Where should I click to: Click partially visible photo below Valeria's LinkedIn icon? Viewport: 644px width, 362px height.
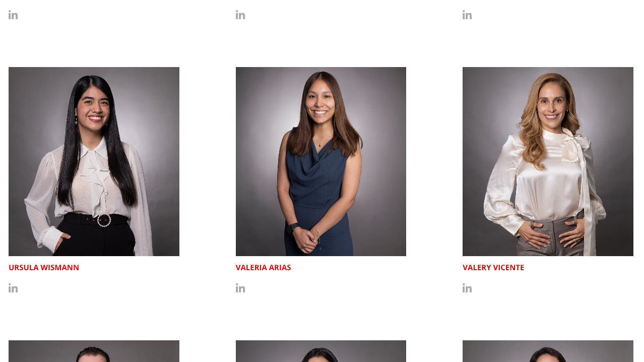321,351
